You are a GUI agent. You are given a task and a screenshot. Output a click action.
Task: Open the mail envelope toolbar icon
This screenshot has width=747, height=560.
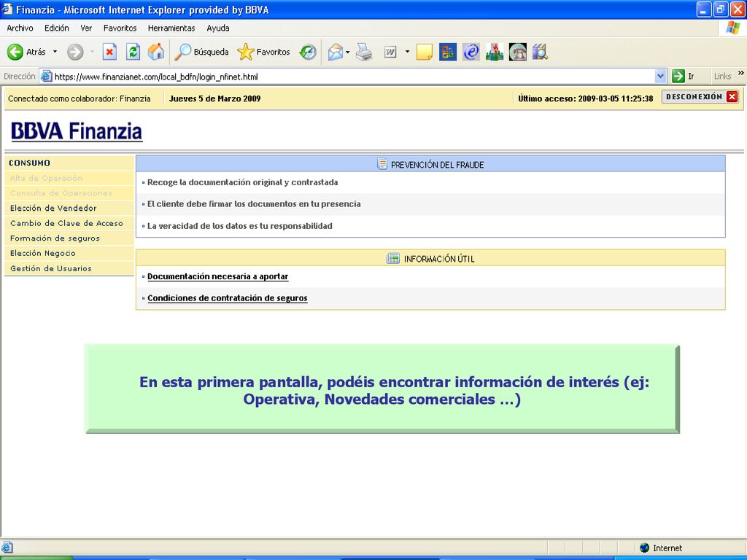tap(336, 52)
